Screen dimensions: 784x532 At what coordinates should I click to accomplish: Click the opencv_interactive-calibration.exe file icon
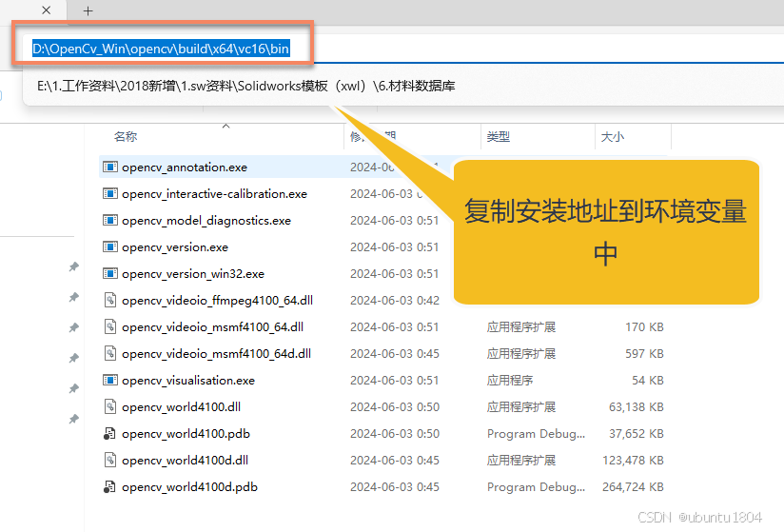110,193
